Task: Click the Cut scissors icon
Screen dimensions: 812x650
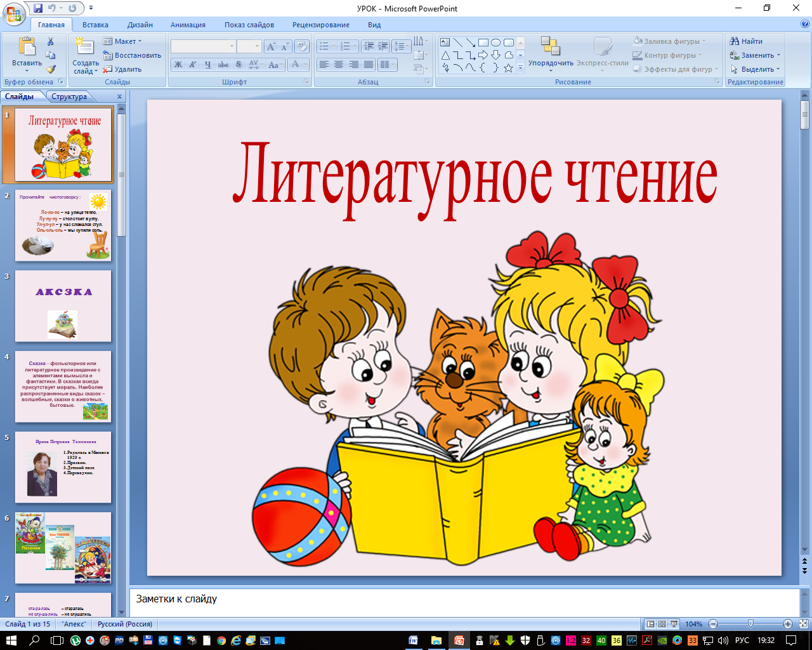Action: [51, 42]
